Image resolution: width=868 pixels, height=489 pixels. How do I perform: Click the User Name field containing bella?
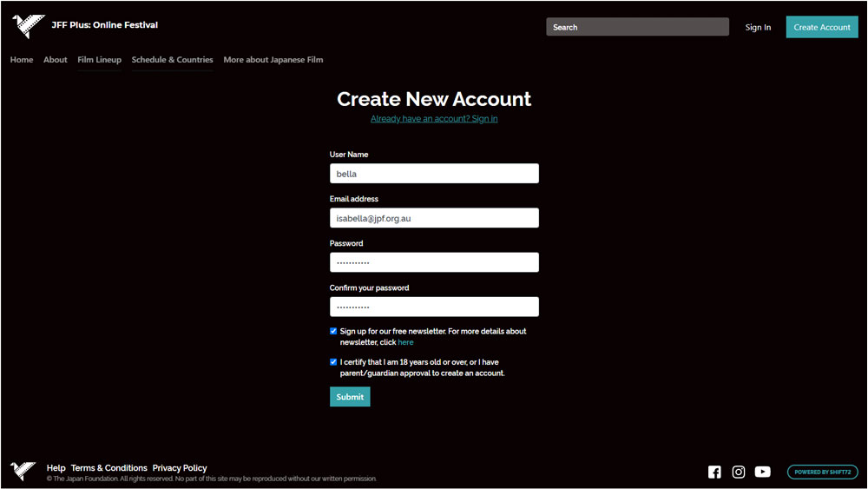point(434,174)
